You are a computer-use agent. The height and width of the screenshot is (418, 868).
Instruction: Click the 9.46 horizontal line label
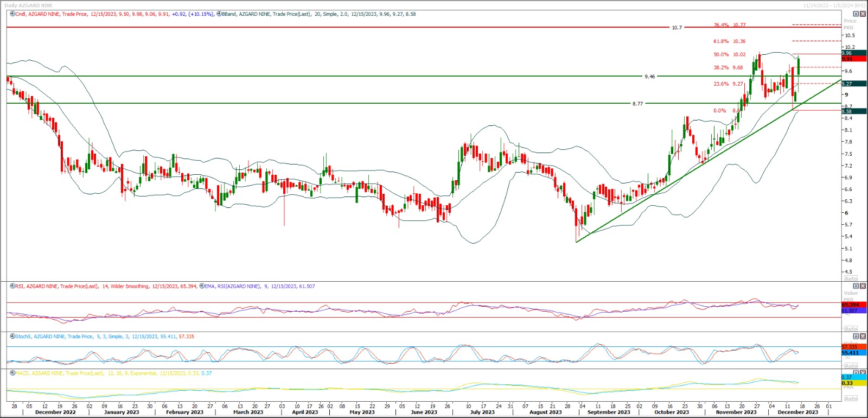[x=649, y=77]
